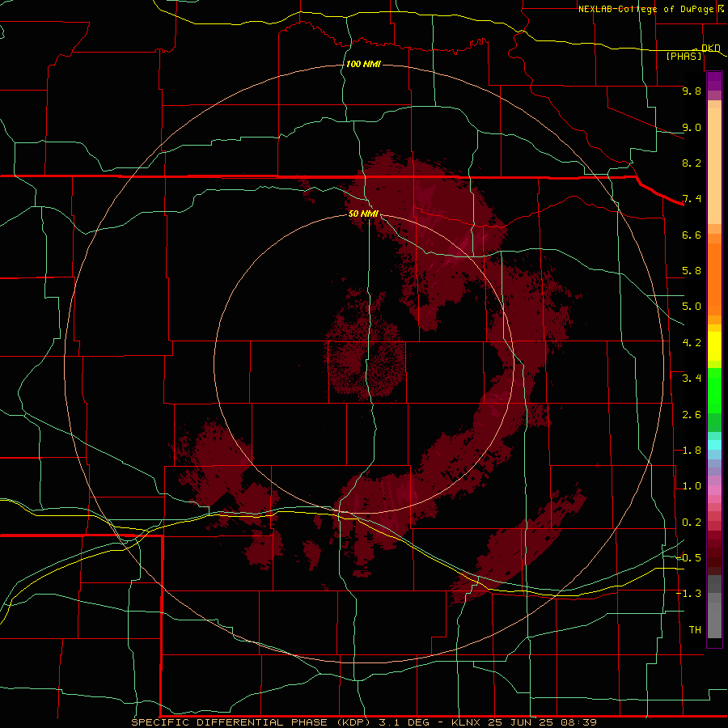This screenshot has height=728, width=728.
Task: Click the 100 NMI range ring label
Action: point(363,64)
